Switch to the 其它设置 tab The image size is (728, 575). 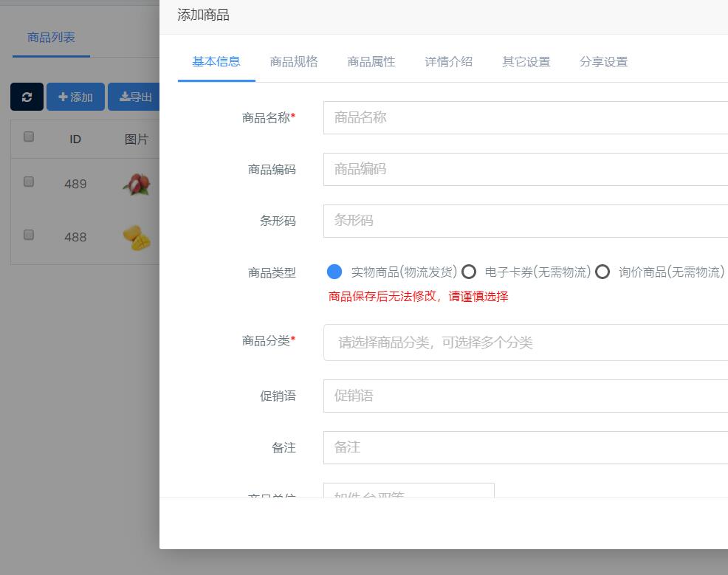[x=526, y=62]
